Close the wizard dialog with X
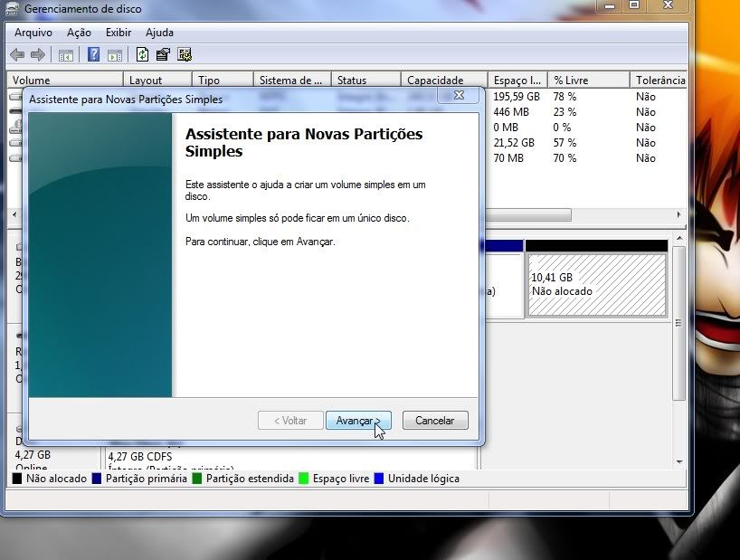 tap(459, 95)
